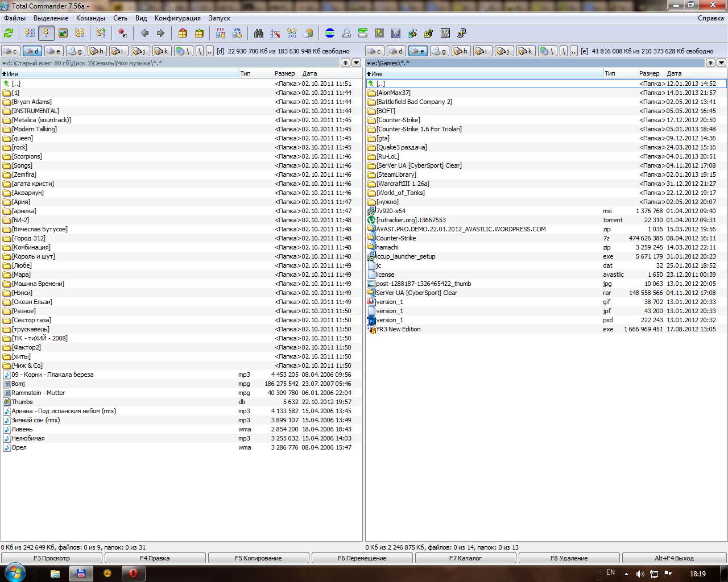Sort right panel by Дата column
728x582 pixels.
[696, 73]
